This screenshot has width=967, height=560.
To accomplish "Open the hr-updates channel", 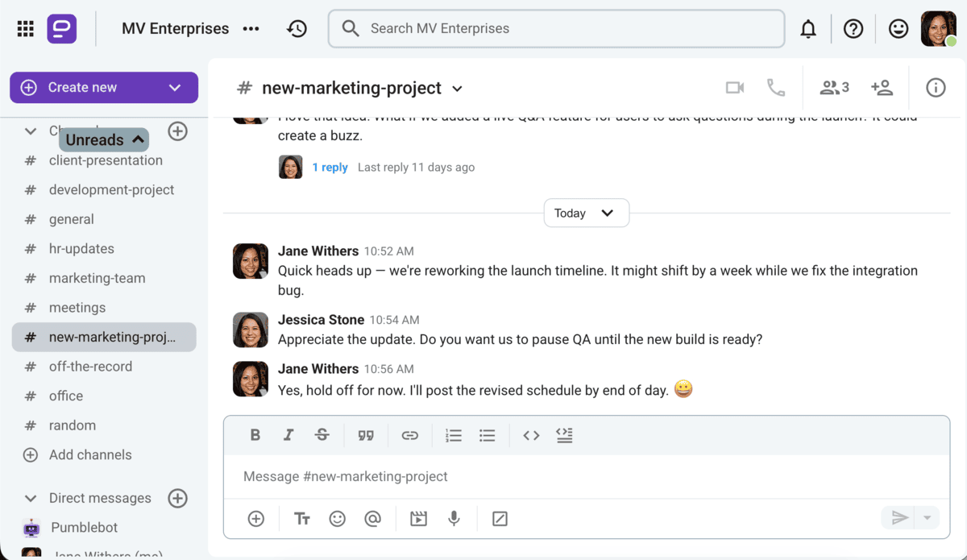I will (x=81, y=248).
